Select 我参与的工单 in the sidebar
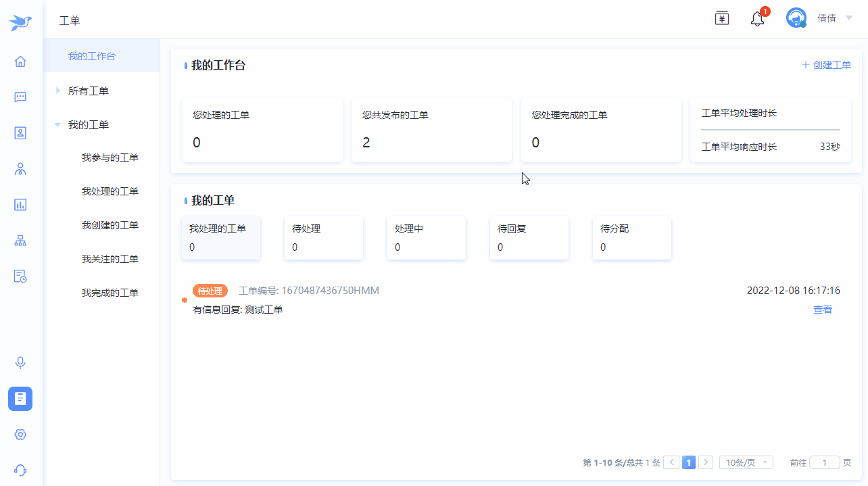 tap(110, 157)
